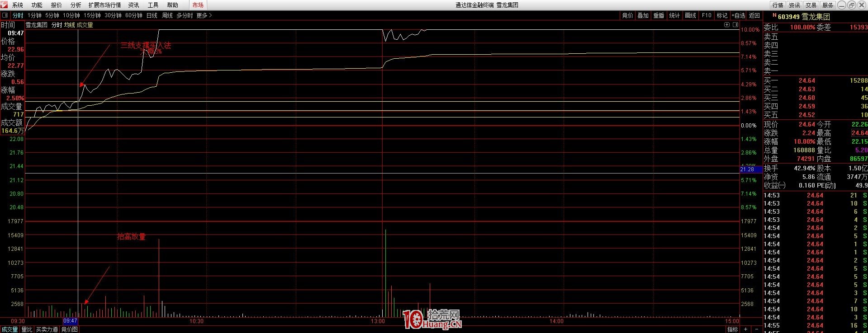Open the 扩展市场行情 menu
Image resolution: width=868 pixels, height=333 pixels.
click(105, 5)
